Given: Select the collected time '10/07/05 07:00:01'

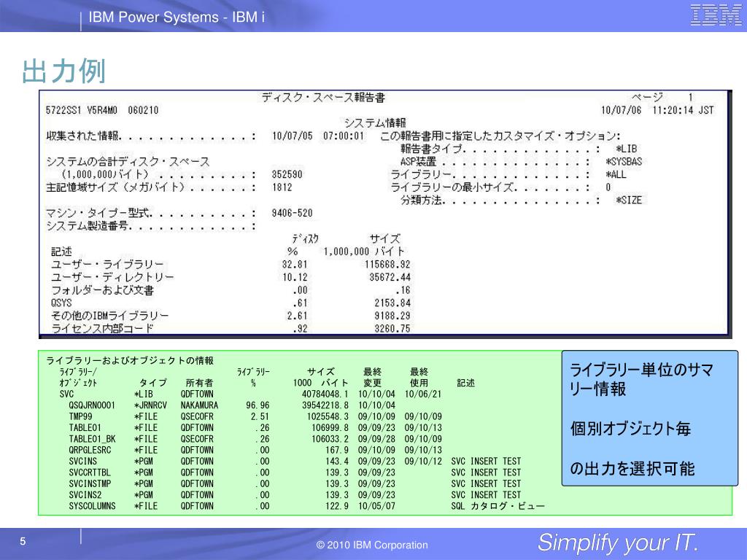Looking at the screenshot, I should (318, 136).
